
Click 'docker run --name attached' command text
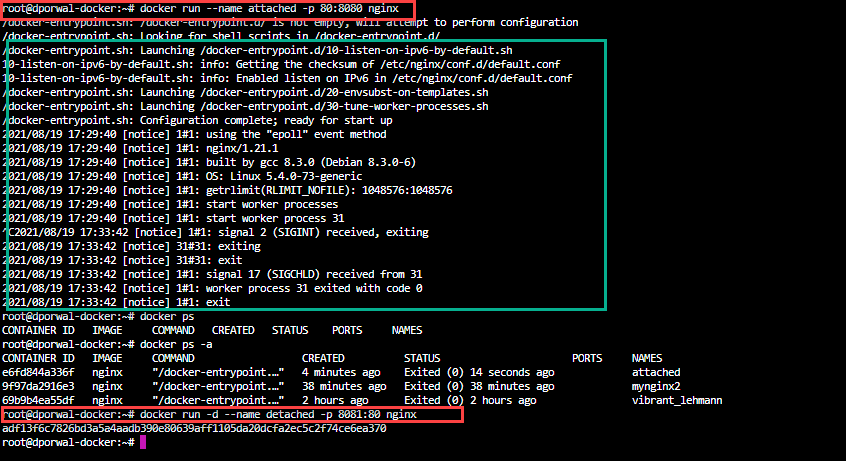[x=269, y=9]
